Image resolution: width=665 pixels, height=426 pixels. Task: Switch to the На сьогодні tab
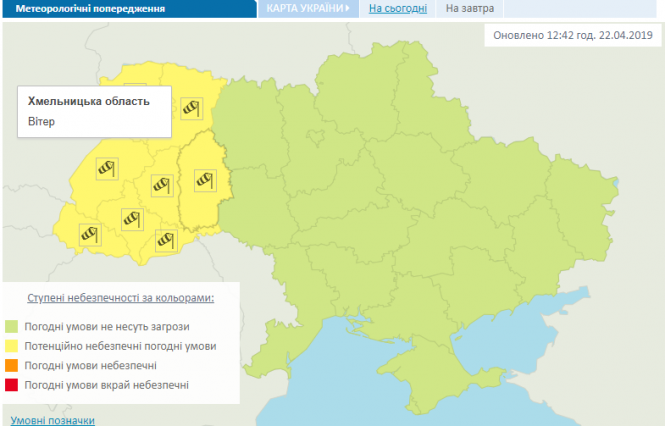398,9
